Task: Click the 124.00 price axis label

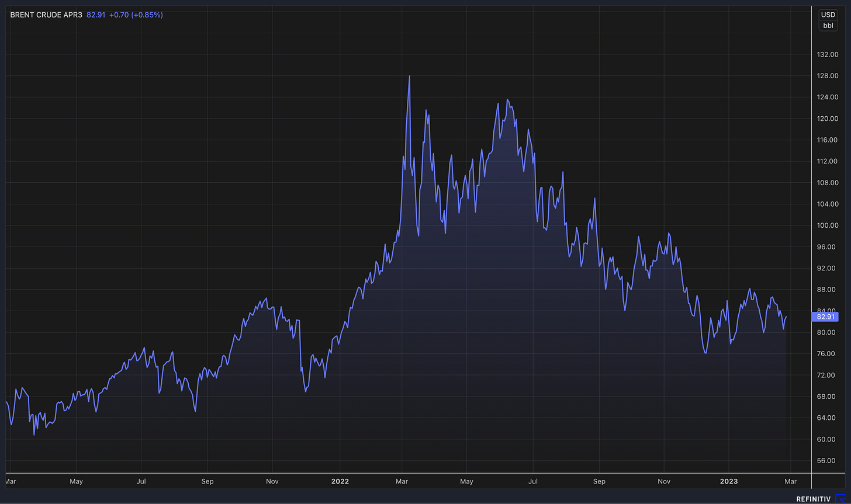Action: pyautogui.click(x=828, y=97)
